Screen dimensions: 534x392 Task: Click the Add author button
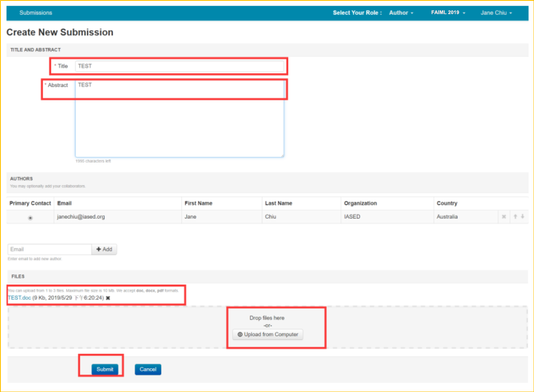pyautogui.click(x=104, y=249)
